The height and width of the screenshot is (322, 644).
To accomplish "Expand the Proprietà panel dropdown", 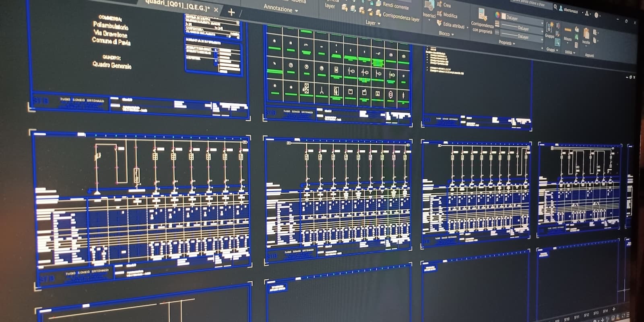I will [507, 43].
